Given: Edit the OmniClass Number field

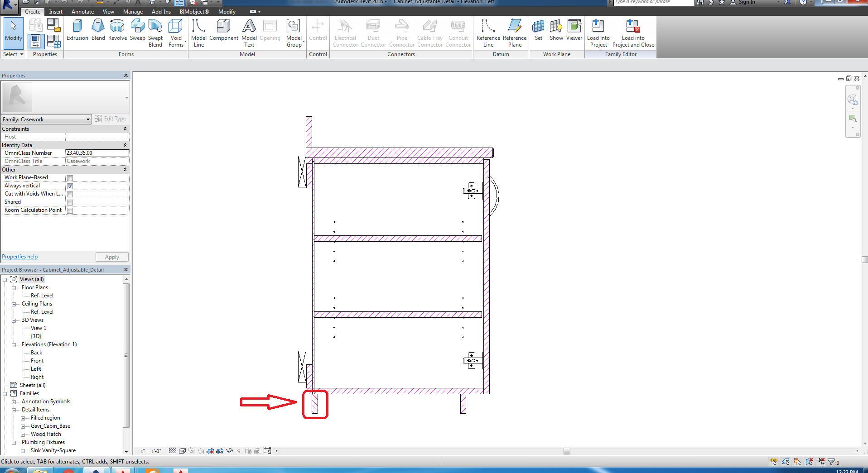Looking at the screenshot, I should click(97, 153).
